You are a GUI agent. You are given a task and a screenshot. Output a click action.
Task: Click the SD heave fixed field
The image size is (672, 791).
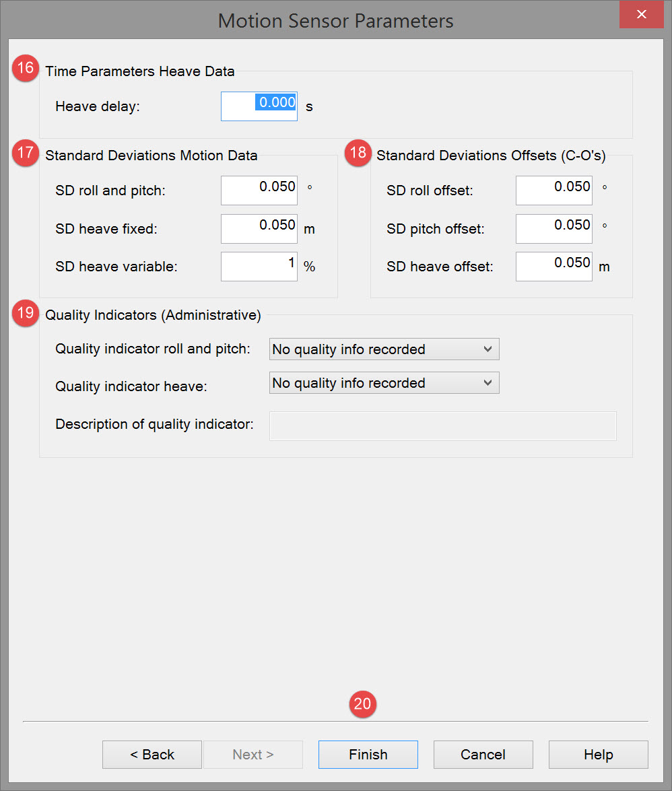pyautogui.click(x=259, y=229)
